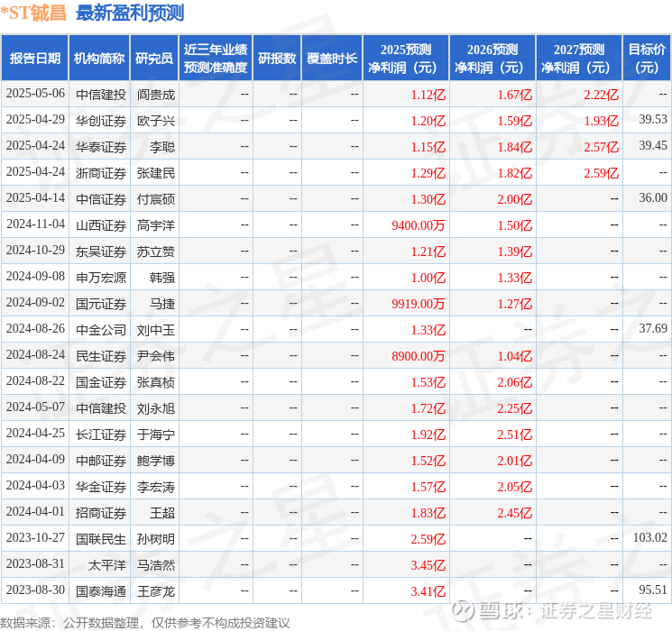Select institution 华泰证券
Image resolution: width=672 pixels, height=631 pixels.
click(x=101, y=147)
